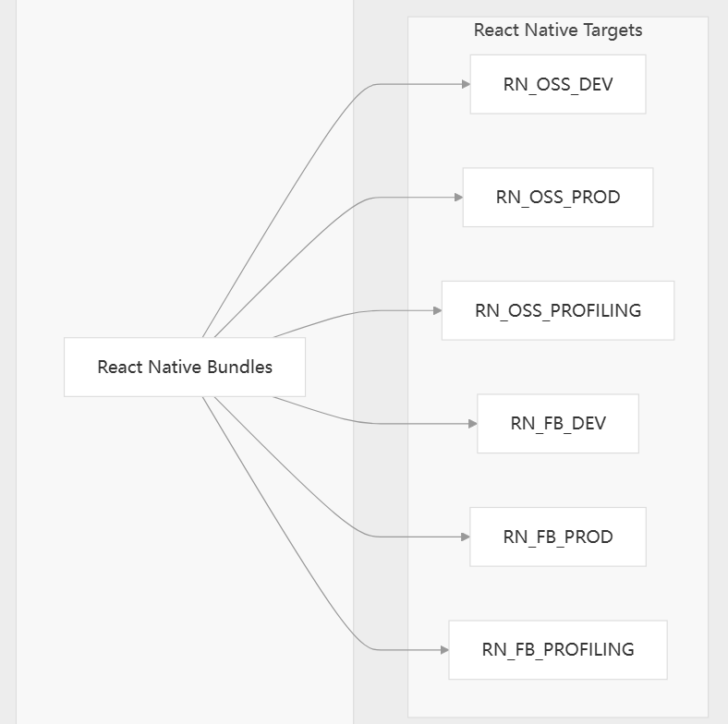Click the arrowhead pointing into RN_FB_PROFILING
The height and width of the screenshot is (724, 728).
[444, 649]
